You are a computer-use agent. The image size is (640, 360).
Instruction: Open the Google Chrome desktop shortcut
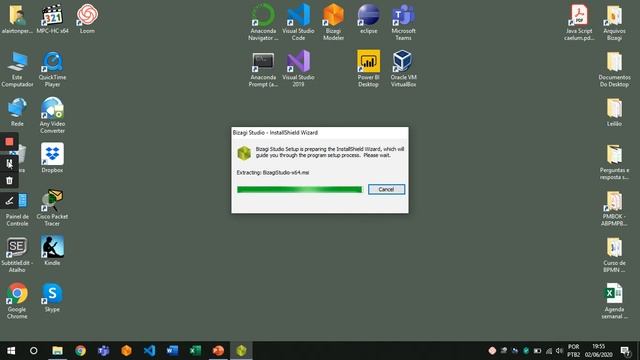(17, 301)
